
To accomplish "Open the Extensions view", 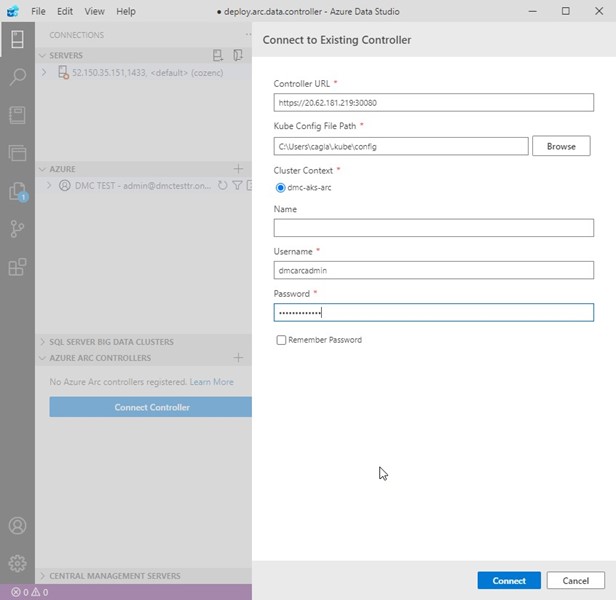I will (17, 267).
